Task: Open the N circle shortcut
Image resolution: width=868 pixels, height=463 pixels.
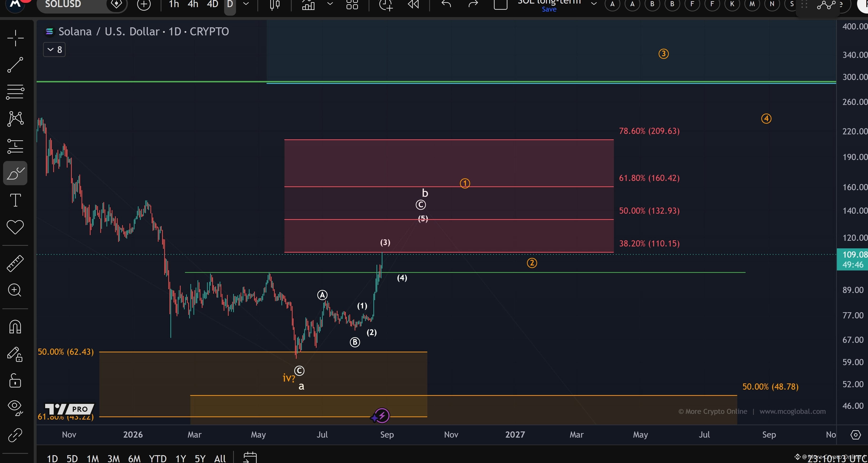Action: pyautogui.click(x=772, y=4)
